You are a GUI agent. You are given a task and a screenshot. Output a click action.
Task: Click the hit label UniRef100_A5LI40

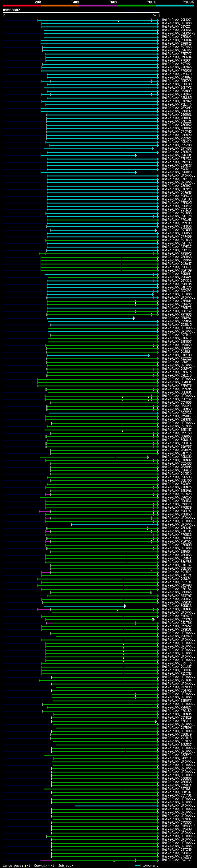click(x=177, y=105)
